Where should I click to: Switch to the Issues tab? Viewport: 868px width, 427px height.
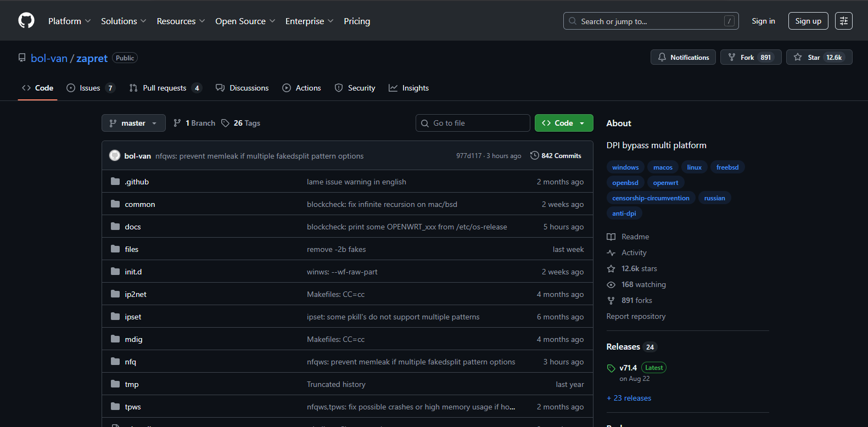point(90,88)
